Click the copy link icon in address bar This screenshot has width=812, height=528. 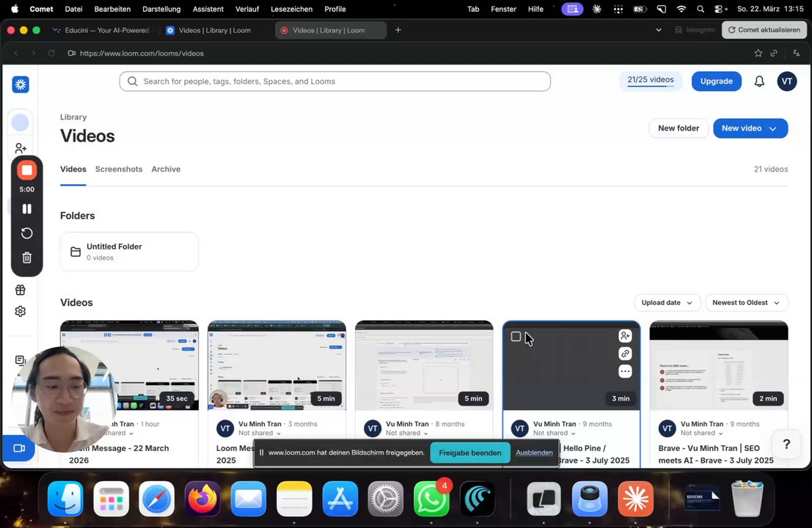tap(774, 54)
